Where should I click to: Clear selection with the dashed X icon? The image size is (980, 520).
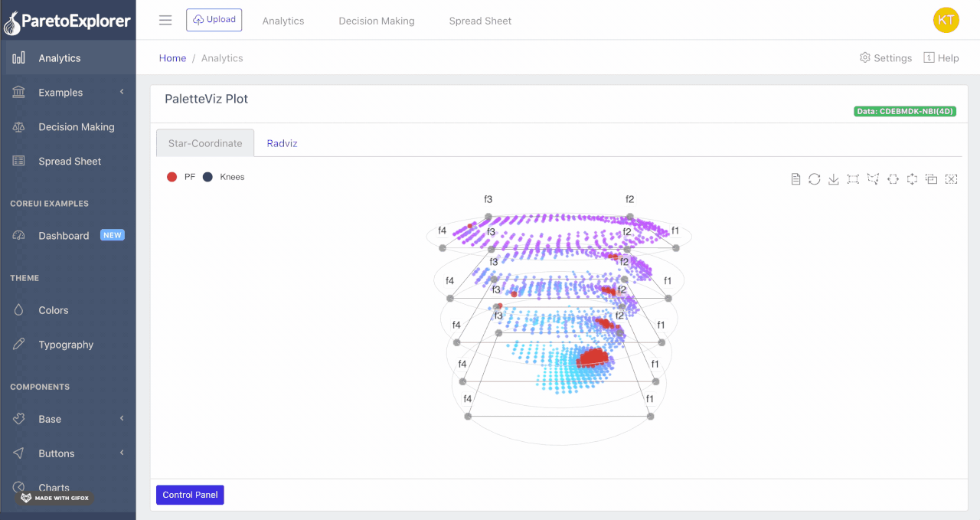coord(952,179)
